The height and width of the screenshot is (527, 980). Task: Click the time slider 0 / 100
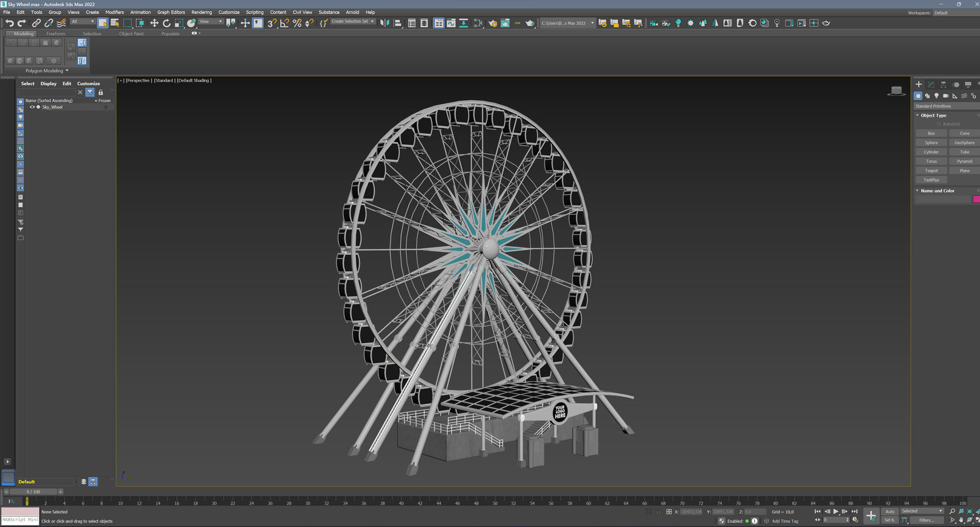click(33, 492)
